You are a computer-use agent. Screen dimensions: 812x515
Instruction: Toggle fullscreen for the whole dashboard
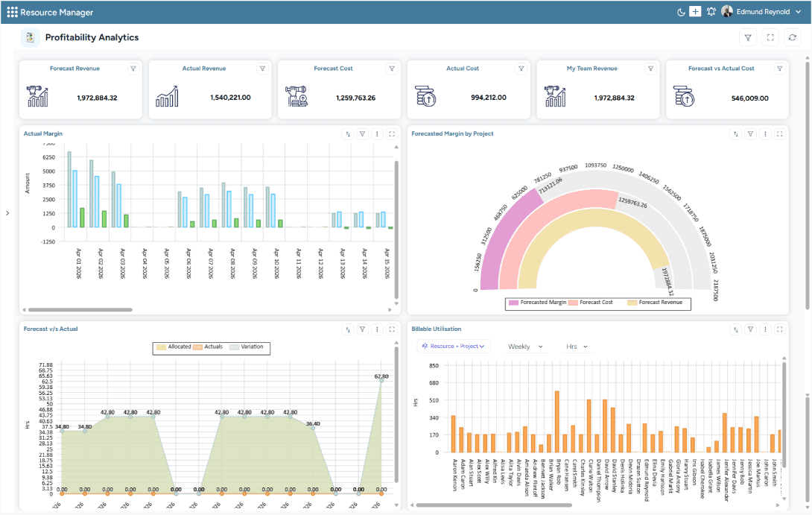coord(770,38)
